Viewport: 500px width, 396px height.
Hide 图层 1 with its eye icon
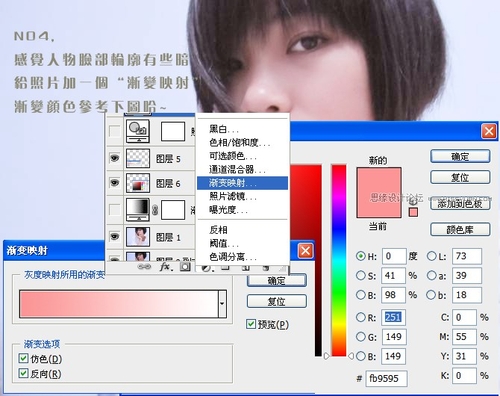click(x=115, y=237)
